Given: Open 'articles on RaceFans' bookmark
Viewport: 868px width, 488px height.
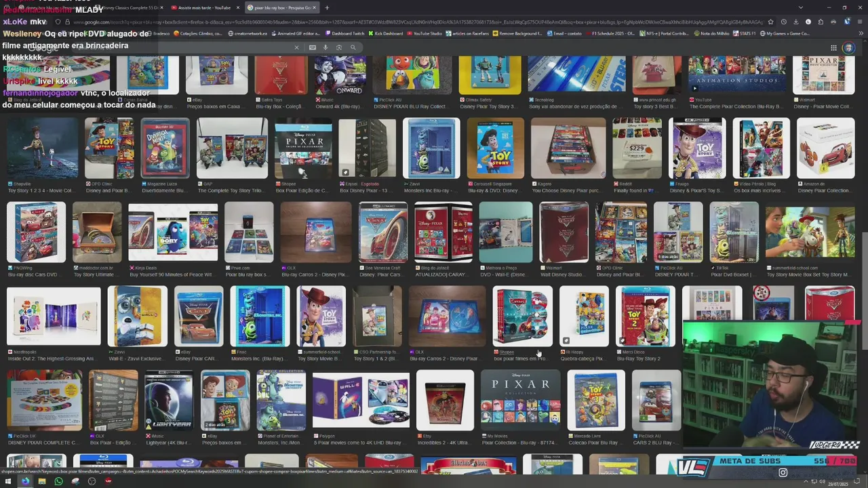Looking at the screenshot, I should click(x=467, y=33).
